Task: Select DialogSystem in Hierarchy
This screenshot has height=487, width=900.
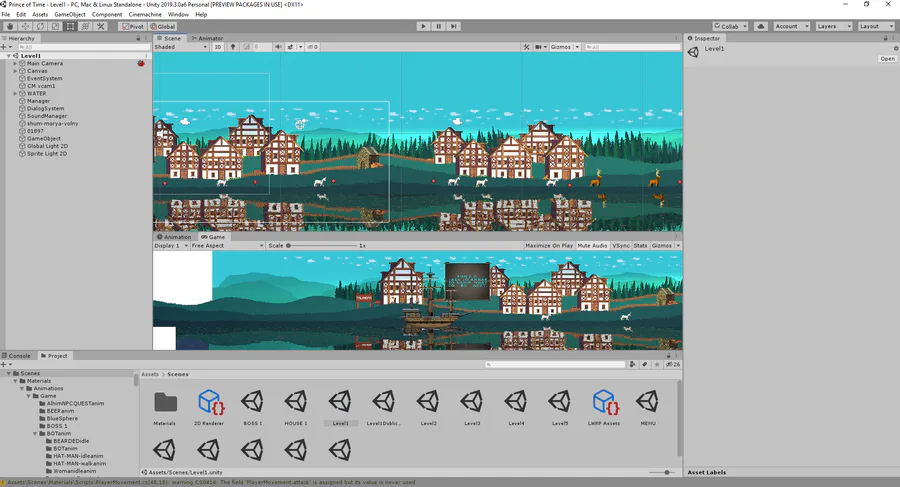Action: [x=45, y=109]
